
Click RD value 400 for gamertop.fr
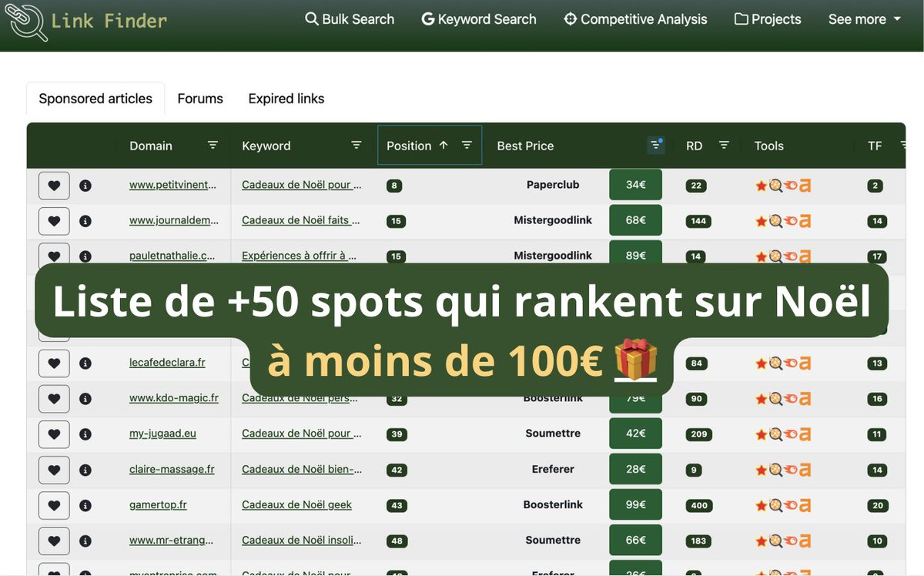click(698, 506)
